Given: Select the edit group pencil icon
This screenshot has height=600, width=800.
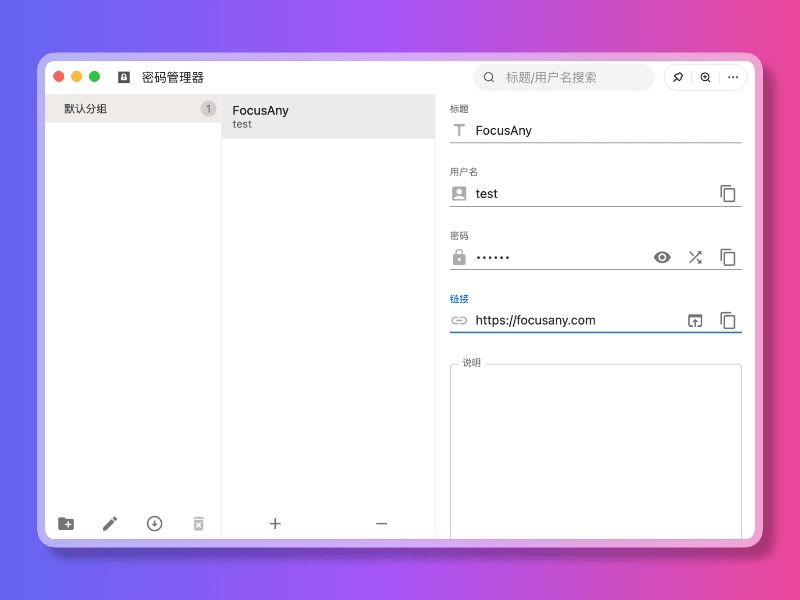Looking at the screenshot, I should [110, 523].
